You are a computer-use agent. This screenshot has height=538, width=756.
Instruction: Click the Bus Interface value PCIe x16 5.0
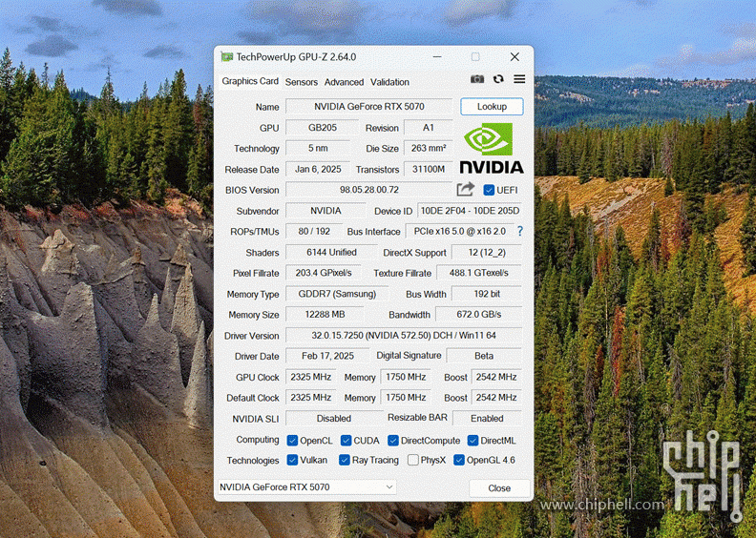[459, 231]
